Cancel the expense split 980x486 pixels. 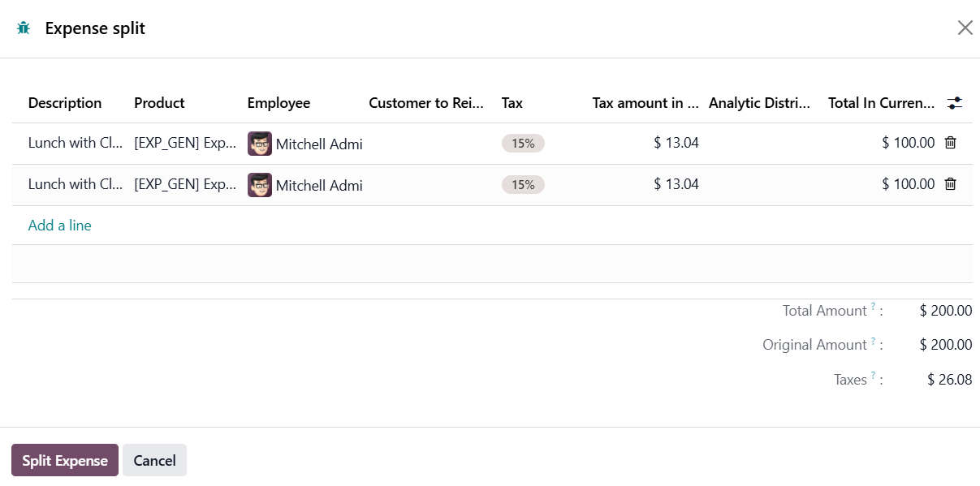(154, 460)
